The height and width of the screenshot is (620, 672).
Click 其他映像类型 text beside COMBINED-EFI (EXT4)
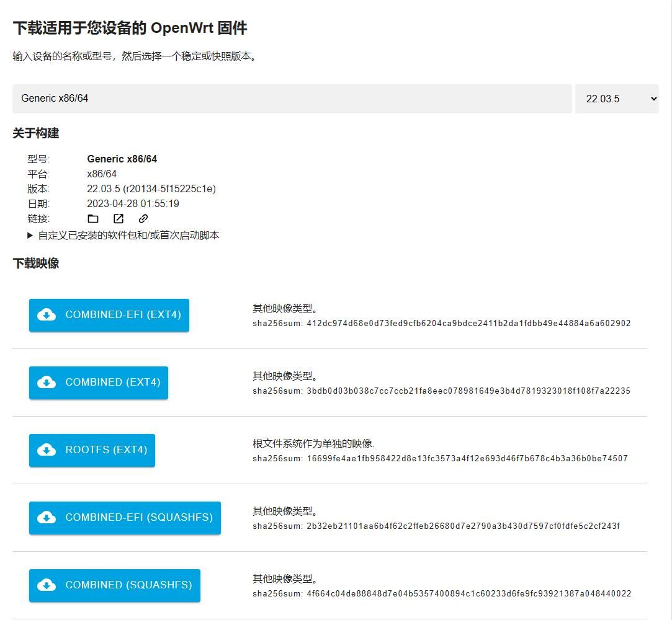coord(285,308)
